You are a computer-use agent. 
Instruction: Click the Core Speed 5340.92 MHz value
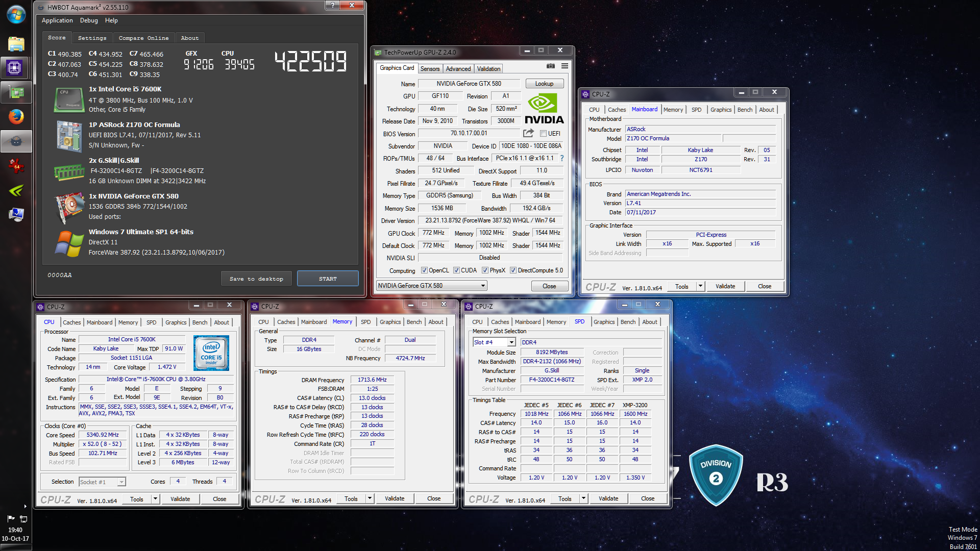[103, 435]
